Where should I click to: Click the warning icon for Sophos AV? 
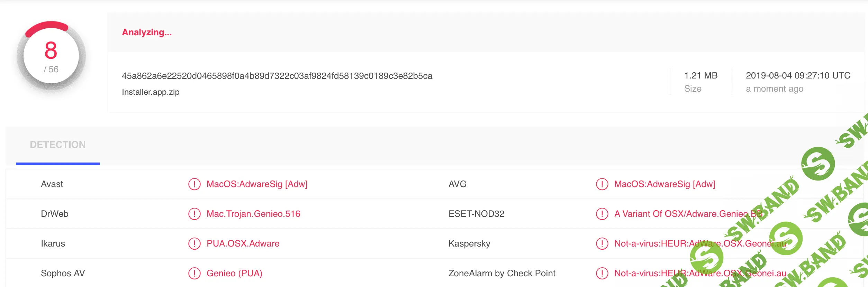pos(194,273)
